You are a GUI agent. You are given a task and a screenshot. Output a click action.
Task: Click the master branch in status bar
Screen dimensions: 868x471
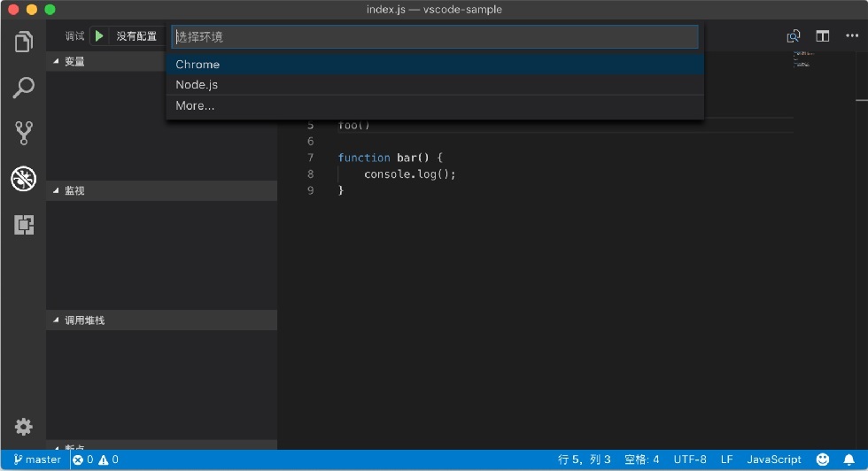[x=37, y=459]
